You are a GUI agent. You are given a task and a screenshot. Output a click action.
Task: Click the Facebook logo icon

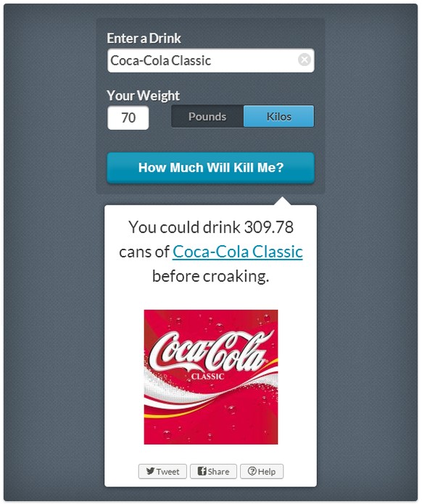202,471
